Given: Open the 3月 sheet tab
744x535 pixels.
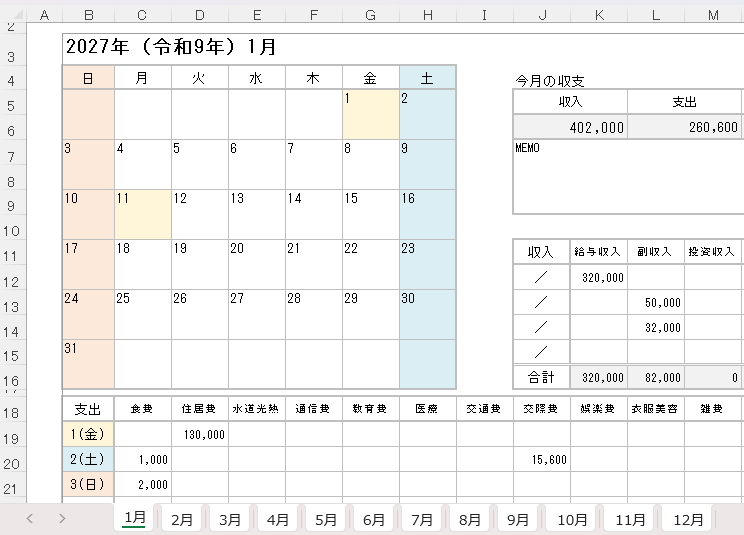Looking at the screenshot, I should 230,519.
